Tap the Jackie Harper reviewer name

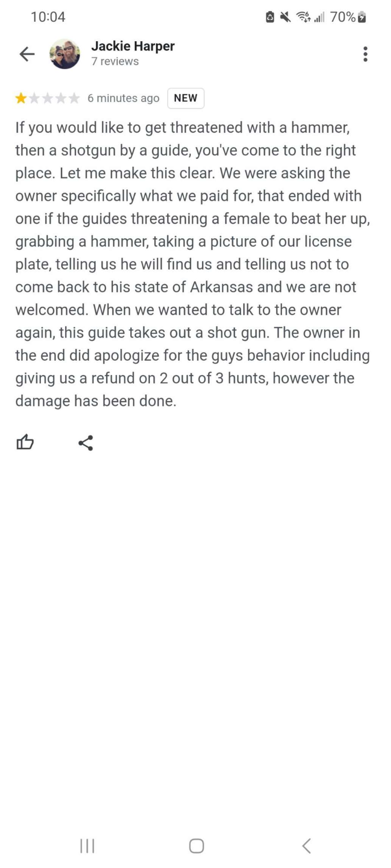click(133, 46)
